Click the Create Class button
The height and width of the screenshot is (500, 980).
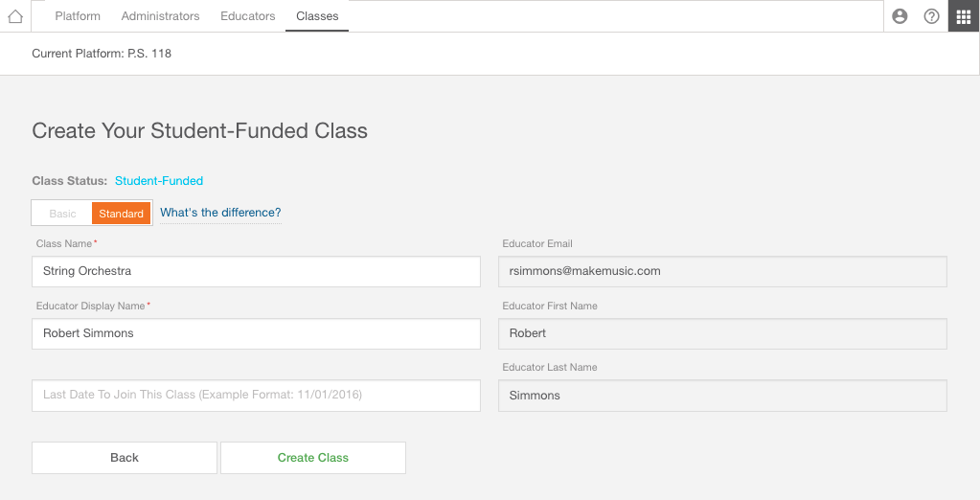tap(313, 458)
